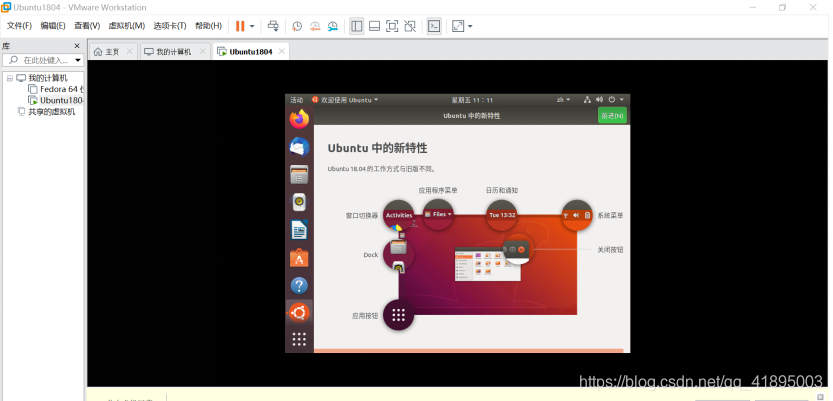This screenshot has width=833, height=401.
Task: Enter full screen mode from toolbar
Action: (392, 26)
